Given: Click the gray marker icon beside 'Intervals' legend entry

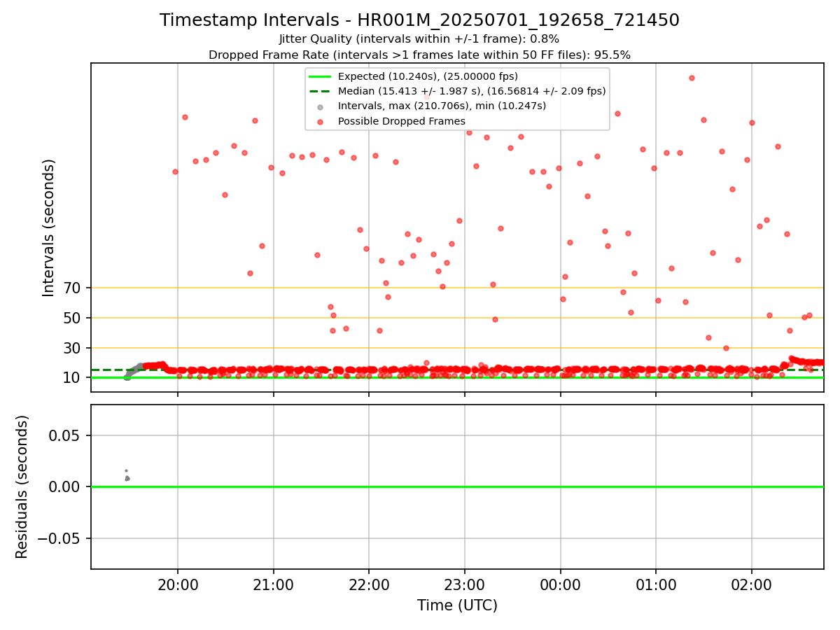Looking at the screenshot, I should (320, 106).
